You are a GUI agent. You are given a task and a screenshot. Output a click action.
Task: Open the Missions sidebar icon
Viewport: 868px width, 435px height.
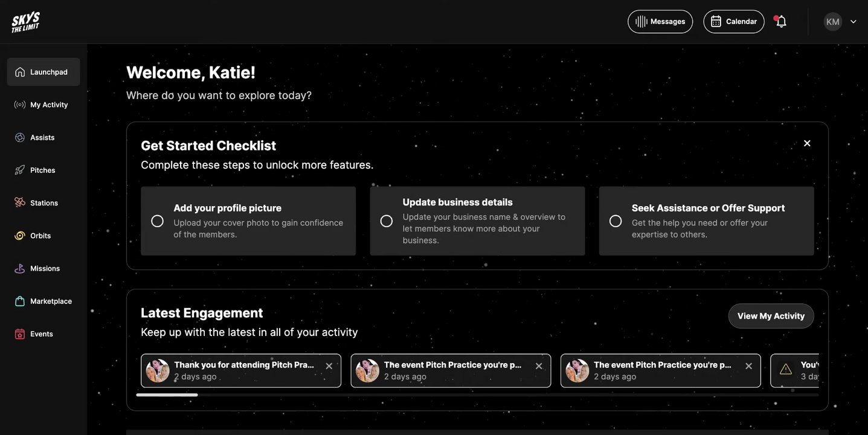coord(20,269)
